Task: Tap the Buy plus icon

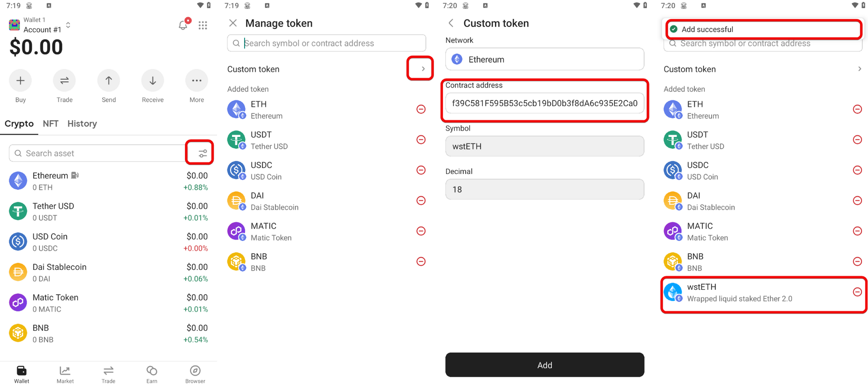Action: coord(20,81)
